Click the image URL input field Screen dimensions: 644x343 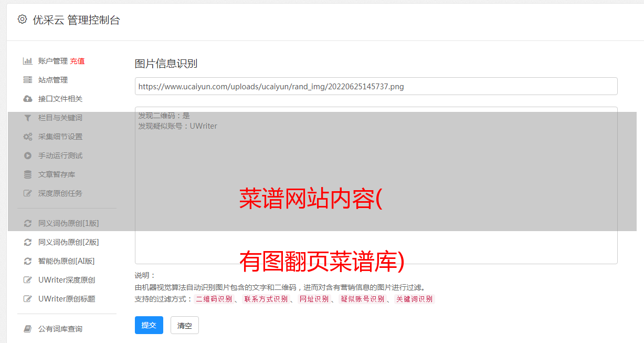point(376,86)
